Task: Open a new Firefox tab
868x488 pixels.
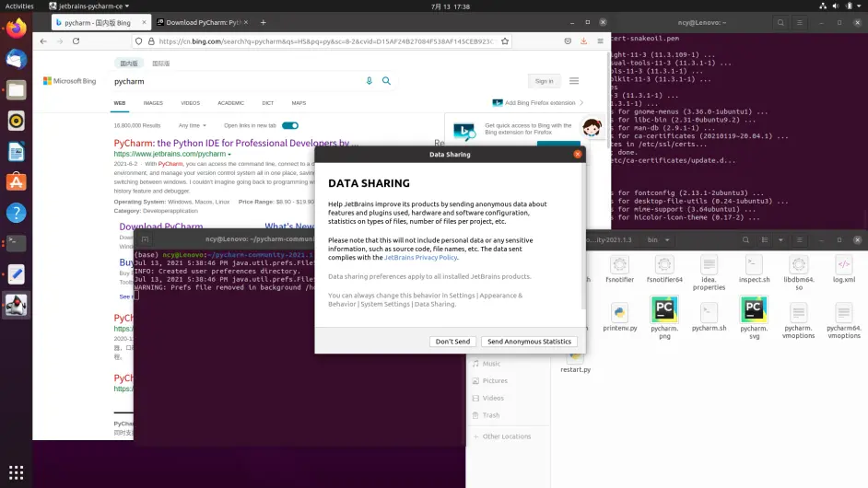Action: 263,23
